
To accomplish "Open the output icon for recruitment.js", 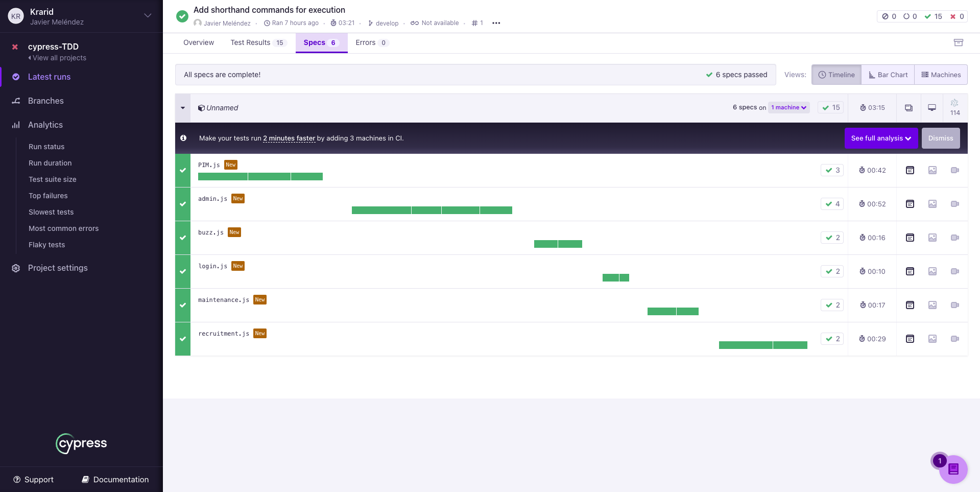I will tap(910, 339).
